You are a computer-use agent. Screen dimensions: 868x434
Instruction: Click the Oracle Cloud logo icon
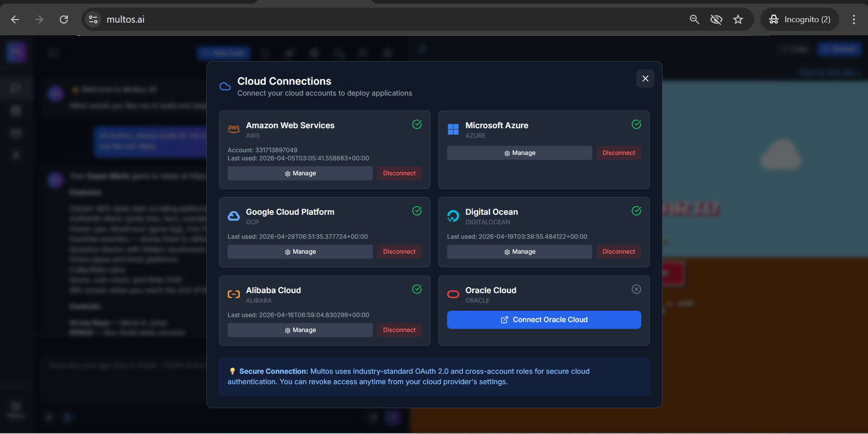[x=453, y=294]
